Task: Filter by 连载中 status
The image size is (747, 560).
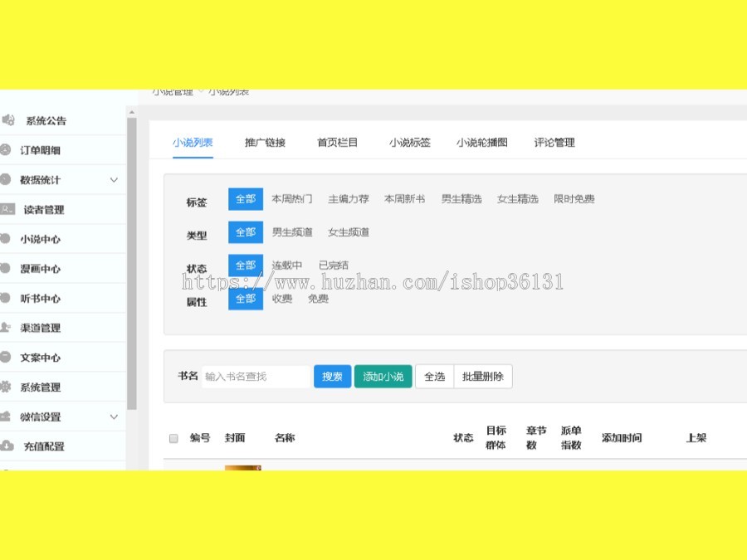Action: point(286,265)
